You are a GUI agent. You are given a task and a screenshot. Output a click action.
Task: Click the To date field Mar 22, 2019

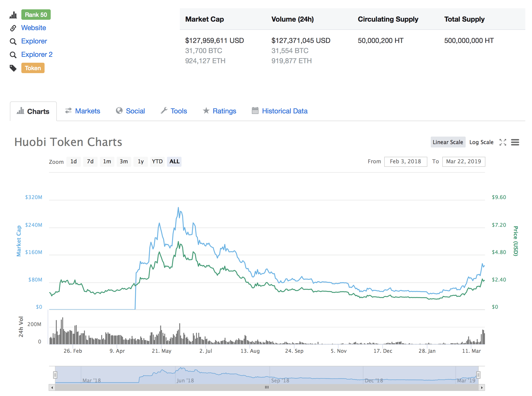coord(464,161)
